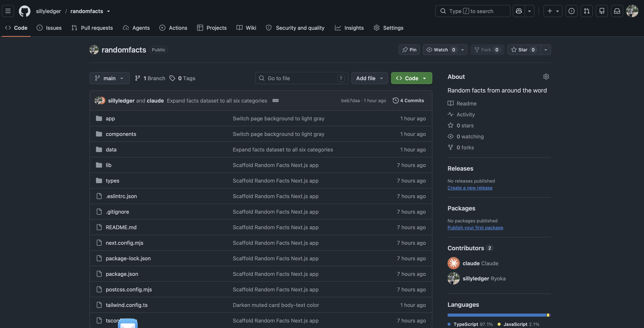Click the JavaScript yellow bar segment
Image resolution: width=644 pixels, height=328 pixels.
point(548,315)
